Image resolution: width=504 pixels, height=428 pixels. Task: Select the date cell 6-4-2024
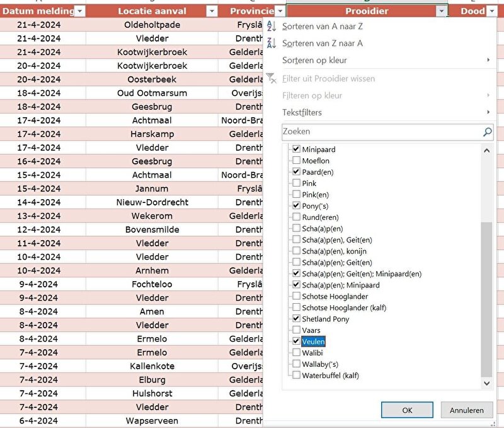pos(39,420)
